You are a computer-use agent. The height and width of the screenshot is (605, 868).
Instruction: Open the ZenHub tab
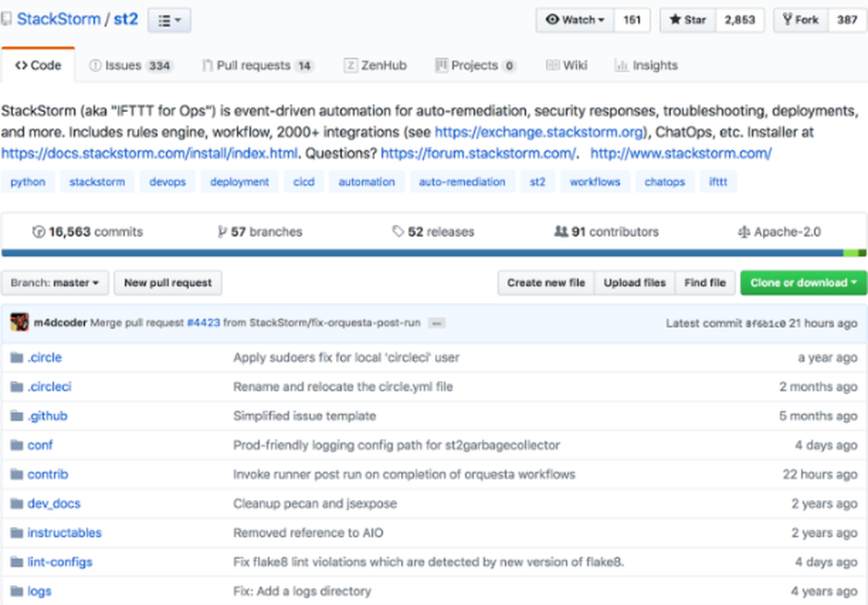click(x=375, y=65)
